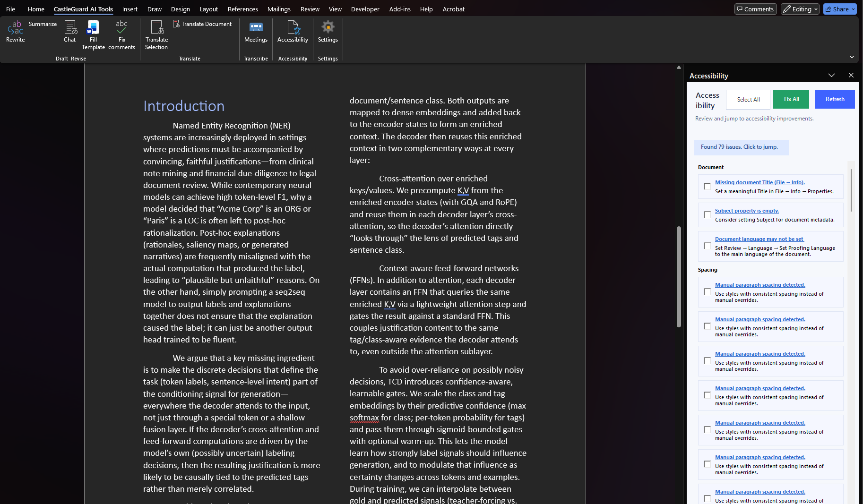Open CastleGuard Settings gear icon
The height and width of the screenshot is (504, 863).
(x=328, y=28)
